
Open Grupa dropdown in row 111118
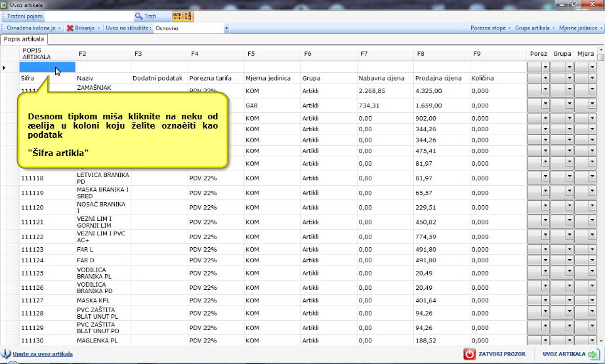click(x=570, y=176)
